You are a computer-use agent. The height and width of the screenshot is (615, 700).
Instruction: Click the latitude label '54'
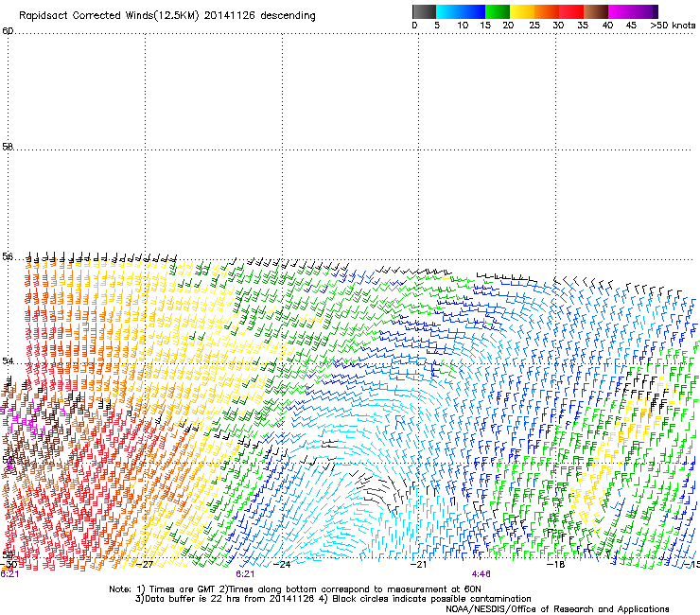8,360
